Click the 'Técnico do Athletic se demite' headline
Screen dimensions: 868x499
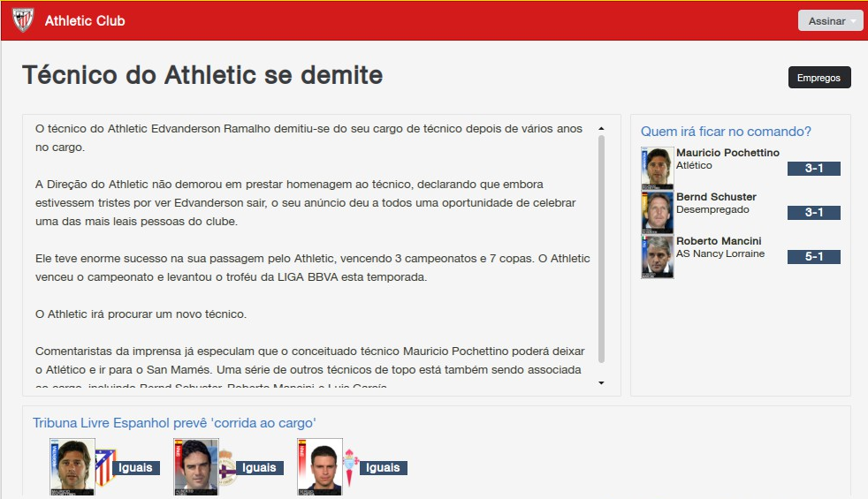pyautogui.click(x=202, y=75)
